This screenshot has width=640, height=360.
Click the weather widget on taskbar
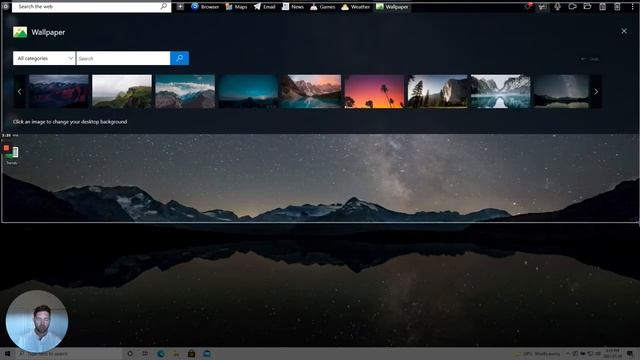pos(537,353)
